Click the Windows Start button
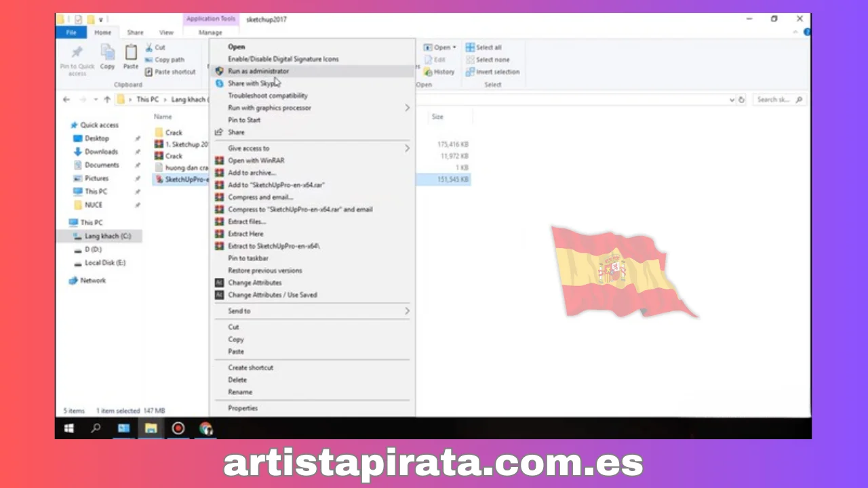This screenshot has width=868, height=488. (68, 428)
